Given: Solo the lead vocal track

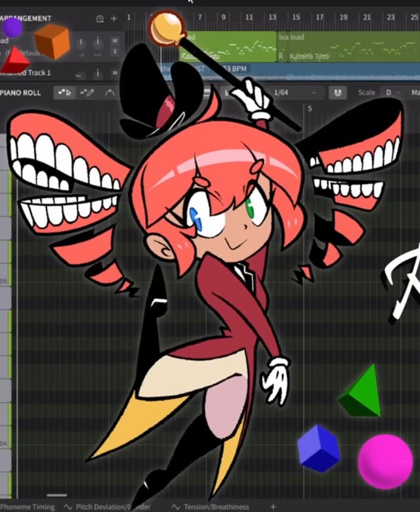Looking at the screenshot, I should click(x=115, y=52).
